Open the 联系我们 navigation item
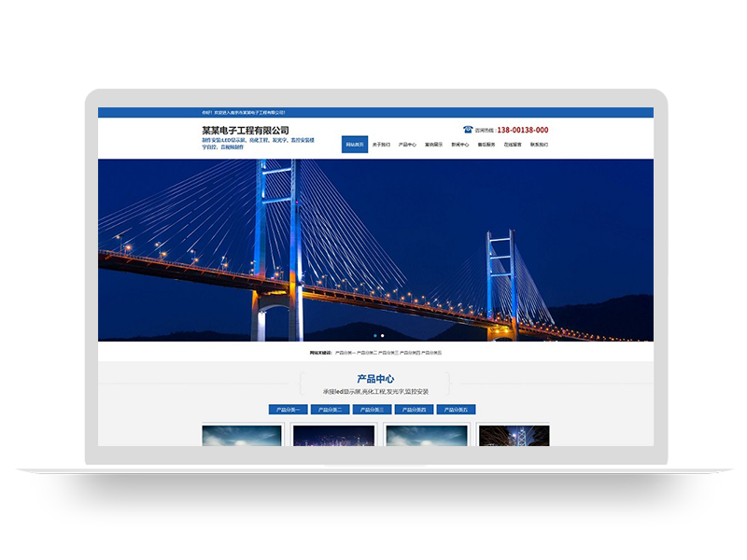The height and width of the screenshot is (560, 747). [539, 145]
